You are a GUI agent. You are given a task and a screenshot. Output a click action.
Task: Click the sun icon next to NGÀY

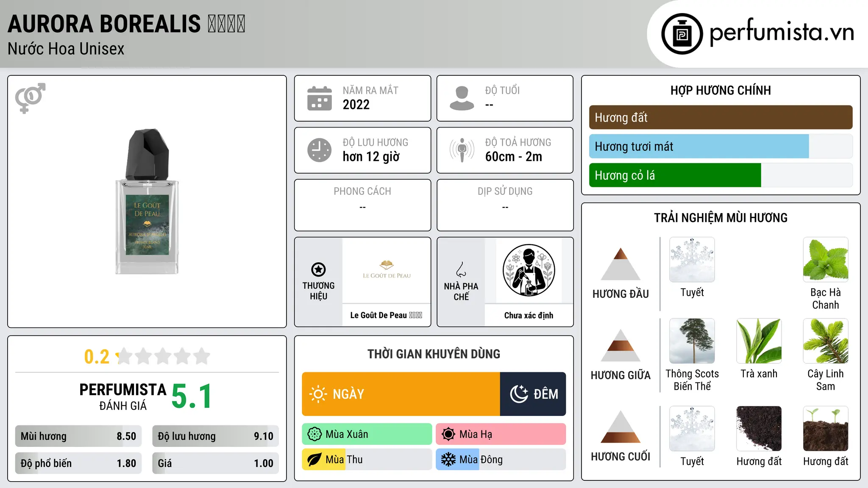[318, 394]
